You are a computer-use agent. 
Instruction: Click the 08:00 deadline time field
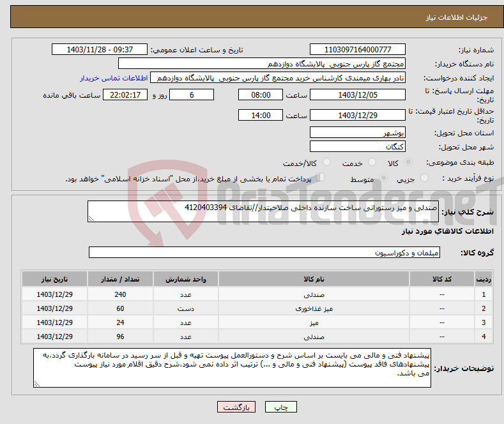point(259,95)
